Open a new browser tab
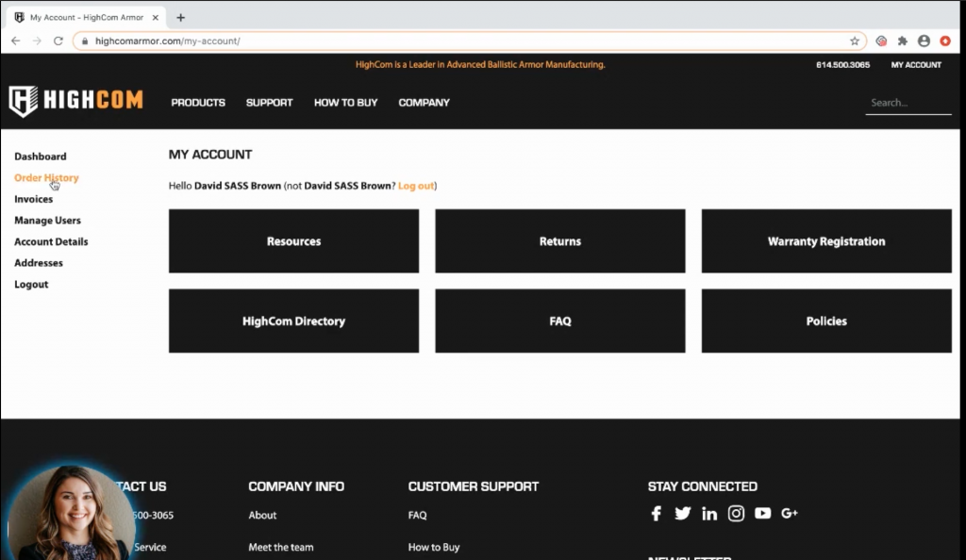This screenshot has height=560, width=966. pyautogui.click(x=180, y=17)
